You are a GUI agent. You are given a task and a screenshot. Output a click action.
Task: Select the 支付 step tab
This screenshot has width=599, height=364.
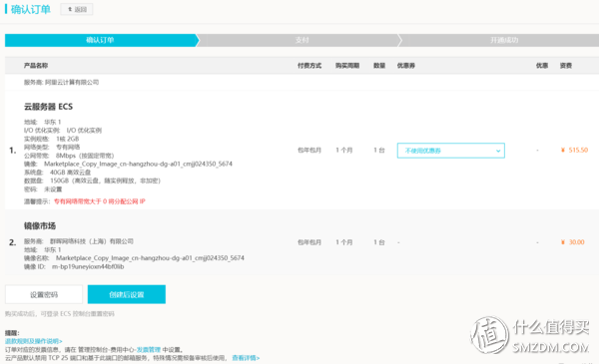(x=301, y=40)
